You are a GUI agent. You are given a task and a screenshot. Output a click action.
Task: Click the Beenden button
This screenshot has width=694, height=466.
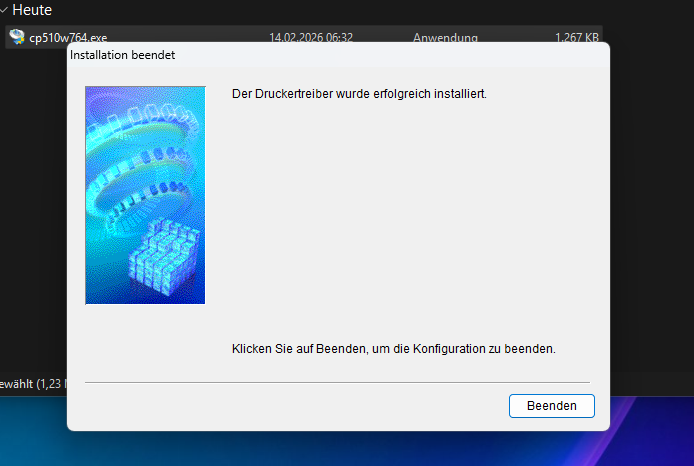click(x=552, y=406)
